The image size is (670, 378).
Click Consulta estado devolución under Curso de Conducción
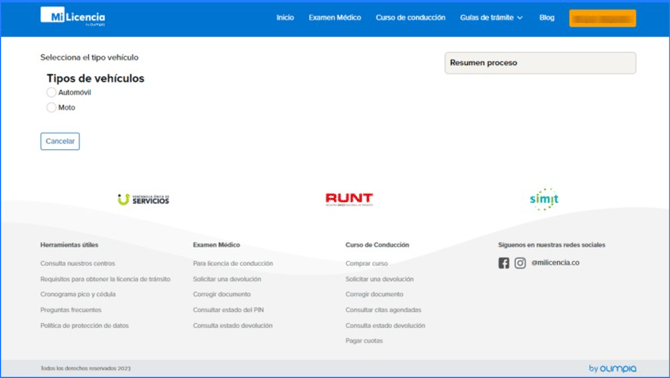coord(385,325)
